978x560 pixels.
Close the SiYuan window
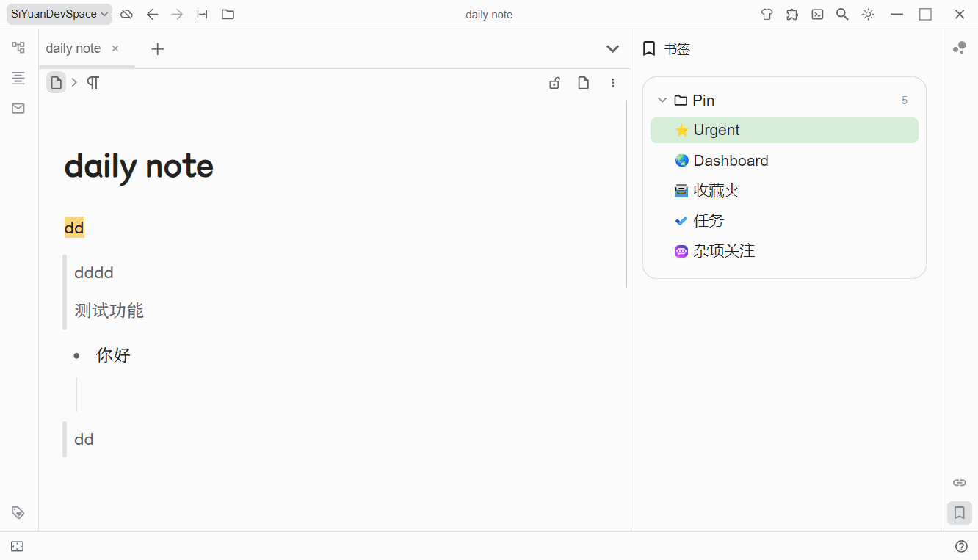(959, 14)
